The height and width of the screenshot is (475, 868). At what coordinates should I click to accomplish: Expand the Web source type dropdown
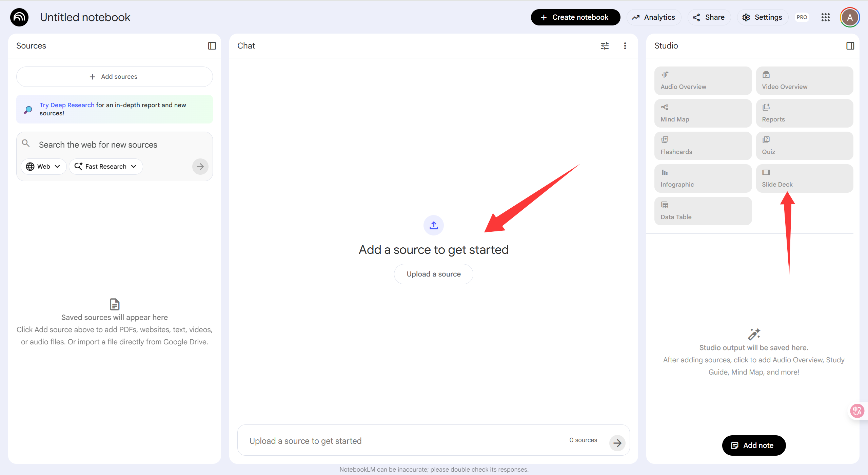[x=43, y=167]
